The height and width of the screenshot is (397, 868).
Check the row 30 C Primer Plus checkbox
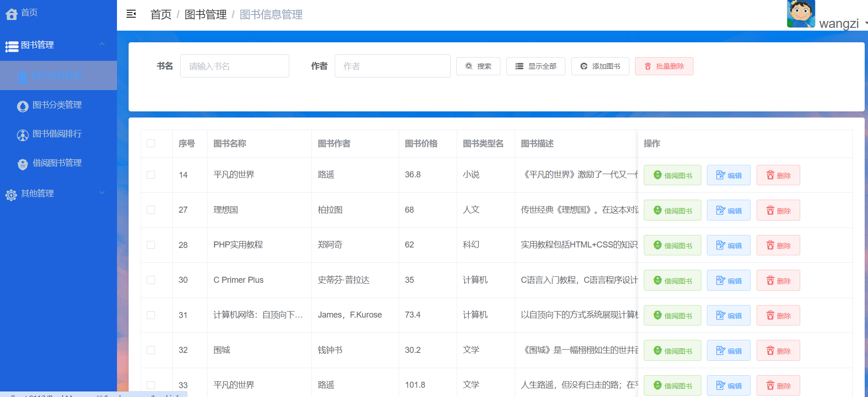(x=151, y=280)
